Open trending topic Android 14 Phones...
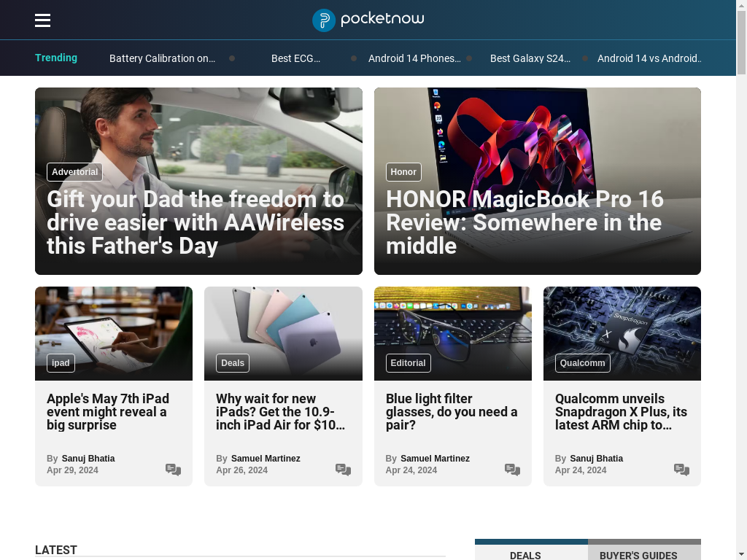Viewport: 747px width, 560px height. coord(414,58)
